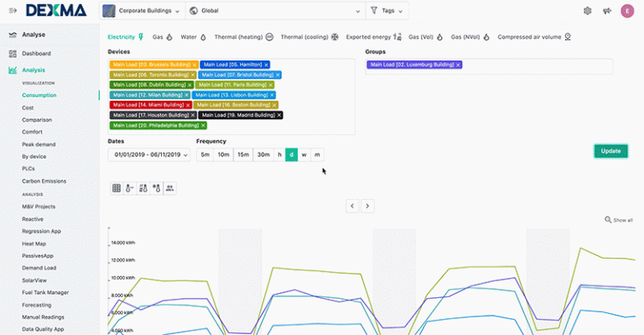Go to previous chart period arrow
644x335 pixels.
coord(352,206)
